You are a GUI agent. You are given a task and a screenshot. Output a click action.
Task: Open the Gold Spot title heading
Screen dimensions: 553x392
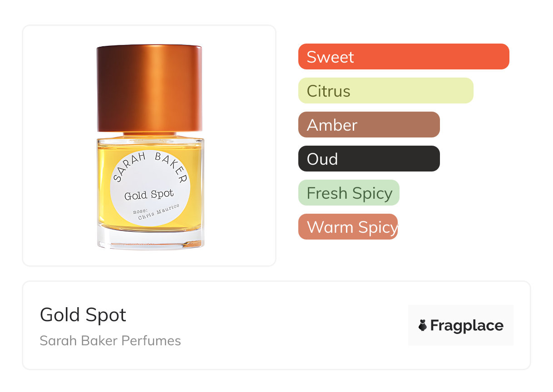pyautogui.click(x=83, y=315)
